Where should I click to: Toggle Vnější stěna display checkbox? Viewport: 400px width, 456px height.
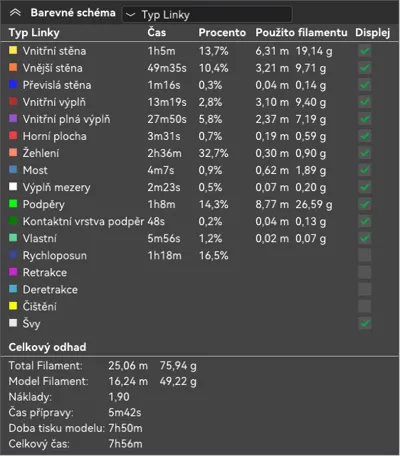click(x=365, y=68)
